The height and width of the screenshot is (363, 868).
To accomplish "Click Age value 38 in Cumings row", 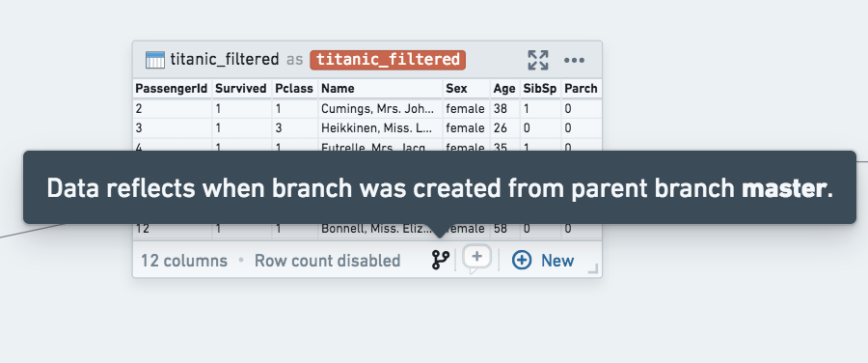I will click(x=504, y=109).
